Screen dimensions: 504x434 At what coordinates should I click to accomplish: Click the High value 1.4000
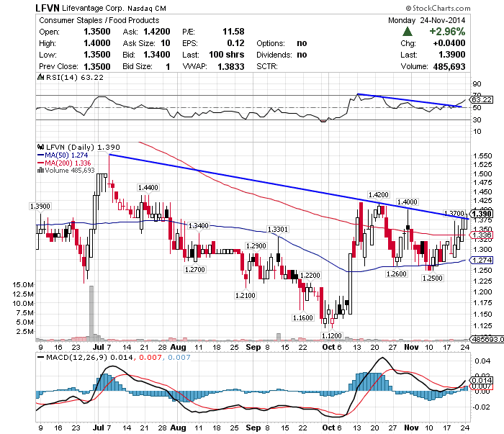click(96, 43)
